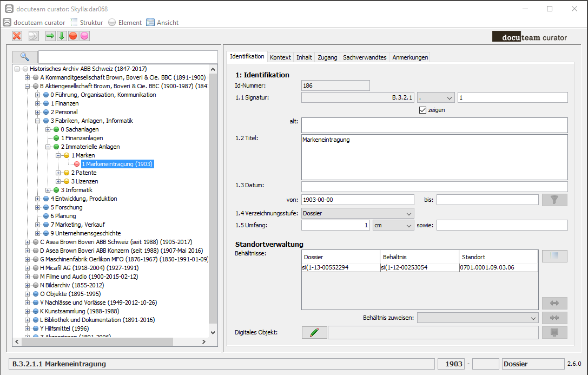The image size is (588, 375).
Task: Click the magnifier search button above tree
Action: click(25, 57)
